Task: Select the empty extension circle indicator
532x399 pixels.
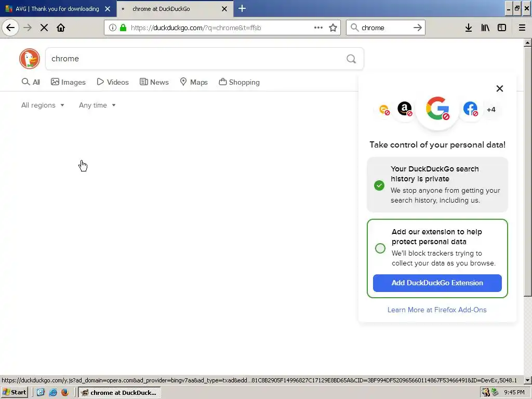Action: coord(380,248)
